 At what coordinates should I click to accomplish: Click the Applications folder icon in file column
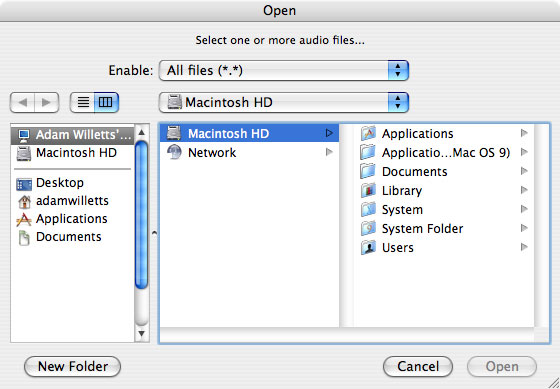pos(368,134)
